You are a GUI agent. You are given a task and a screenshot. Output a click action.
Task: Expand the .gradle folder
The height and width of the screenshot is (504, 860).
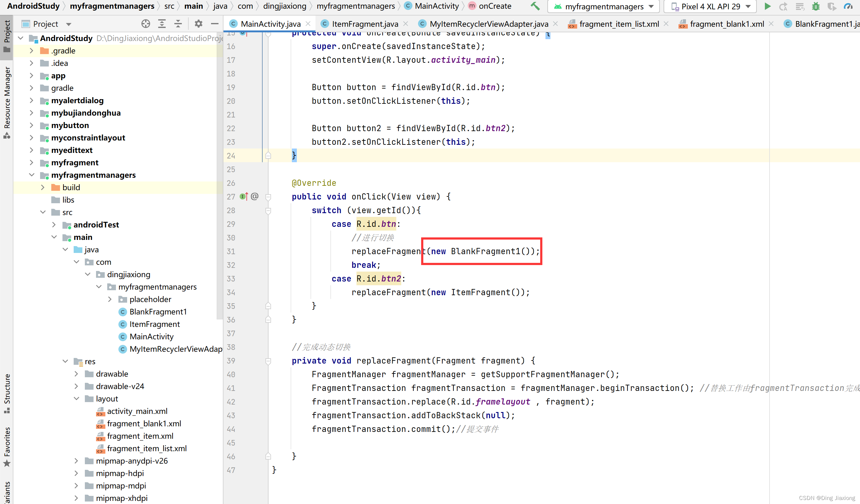(31, 51)
